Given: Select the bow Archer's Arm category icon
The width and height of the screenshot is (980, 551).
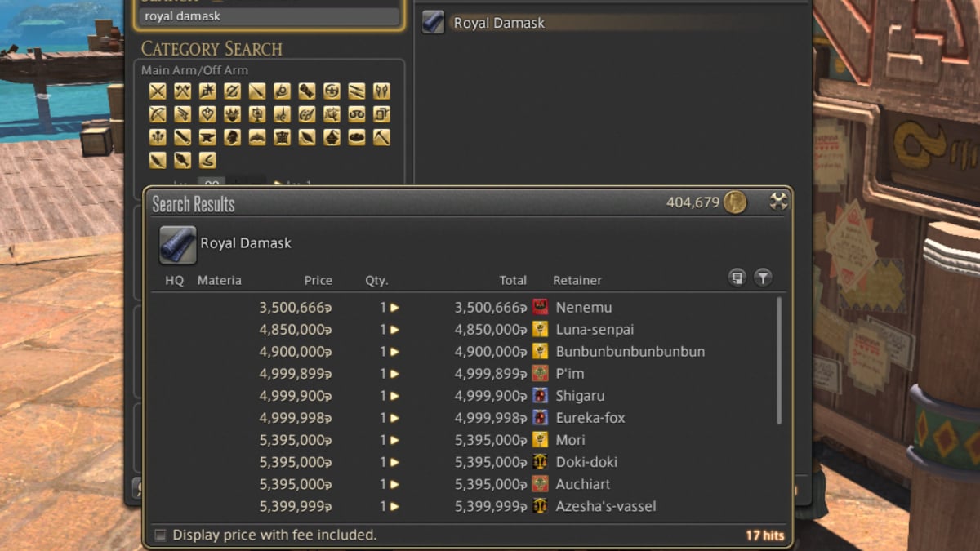Looking at the screenshot, I should (157, 114).
